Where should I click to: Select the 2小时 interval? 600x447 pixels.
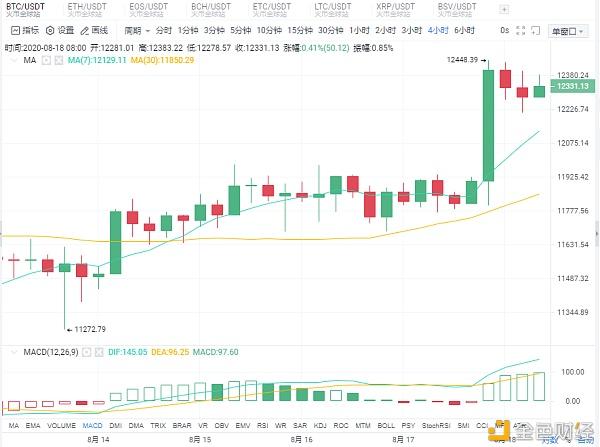point(385,30)
